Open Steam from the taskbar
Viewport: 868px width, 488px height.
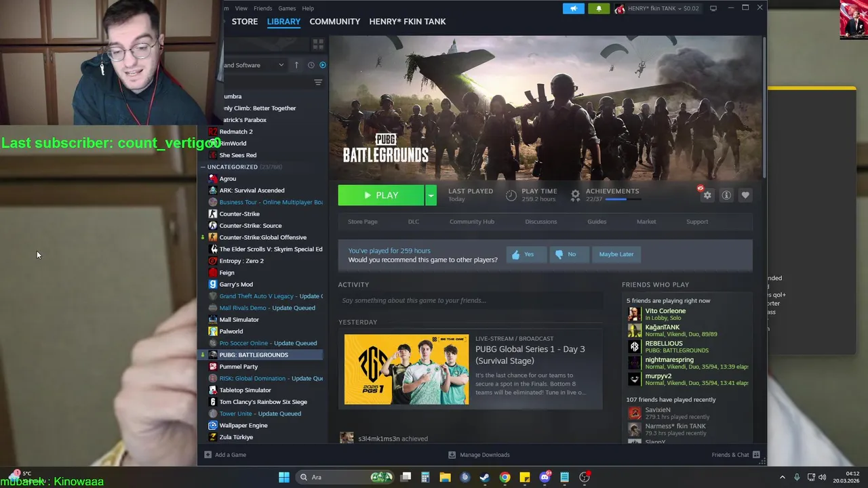coord(484,477)
